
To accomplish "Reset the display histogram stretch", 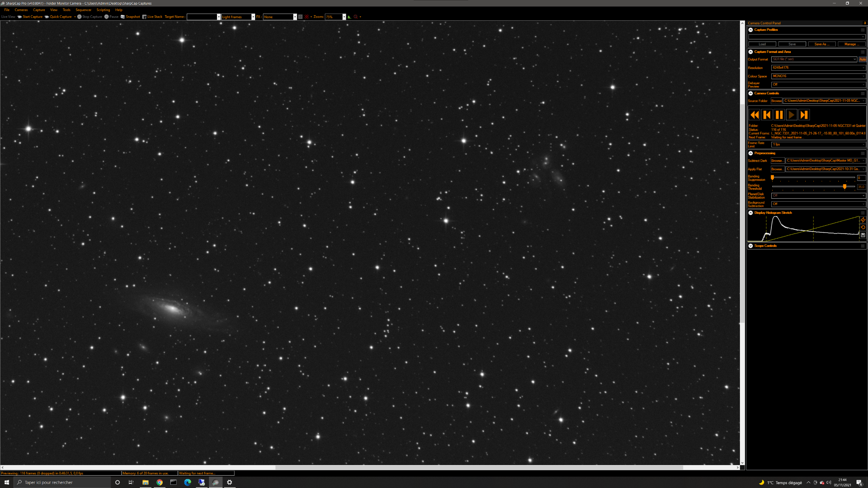I will (863, 227).
